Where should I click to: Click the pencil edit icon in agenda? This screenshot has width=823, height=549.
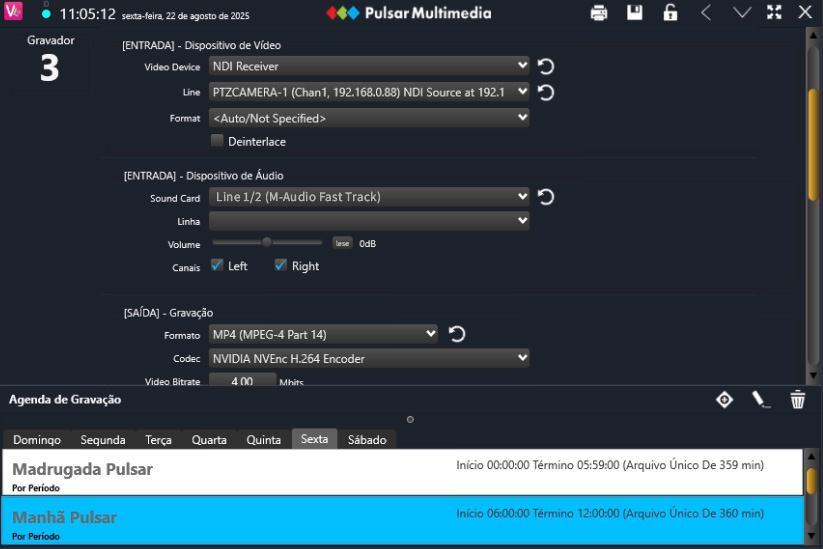759,399
